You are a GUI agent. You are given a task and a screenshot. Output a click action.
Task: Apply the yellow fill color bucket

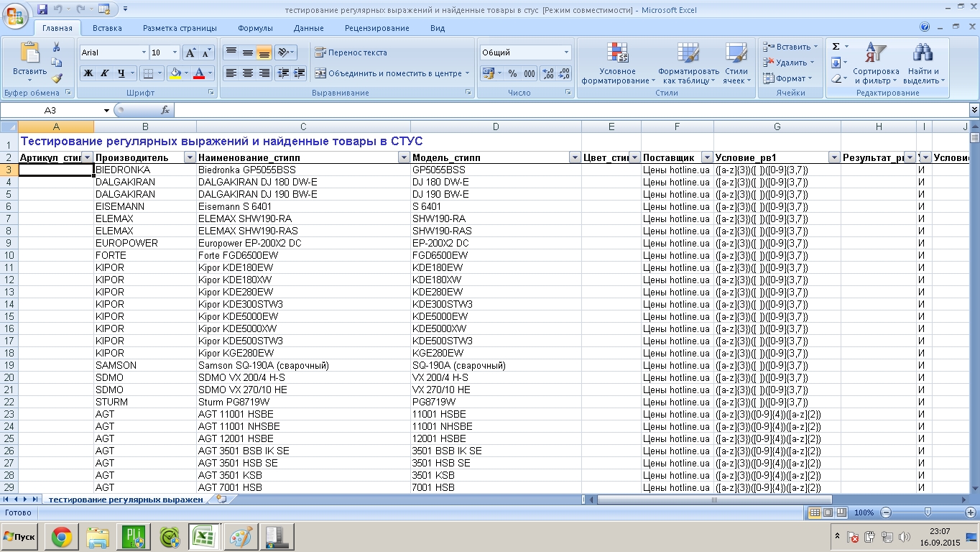[175, 73]
